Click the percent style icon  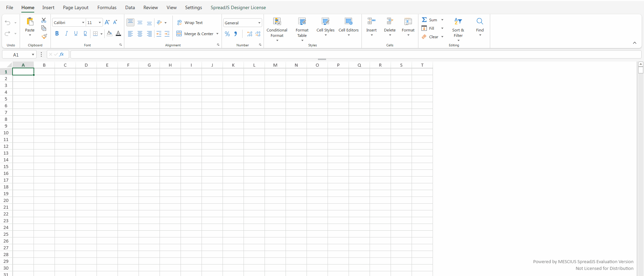point(227,34)
